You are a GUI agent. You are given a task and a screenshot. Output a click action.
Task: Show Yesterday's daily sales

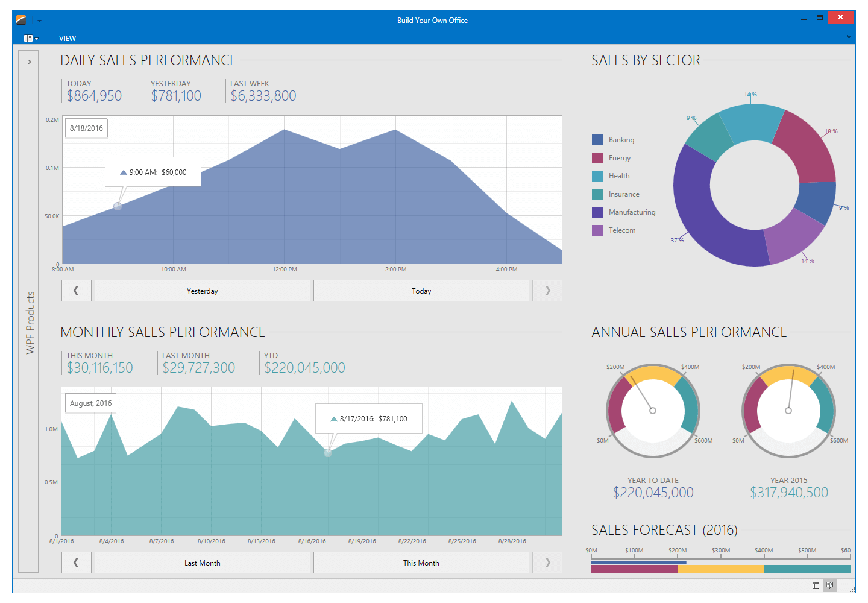pos(203,291)
